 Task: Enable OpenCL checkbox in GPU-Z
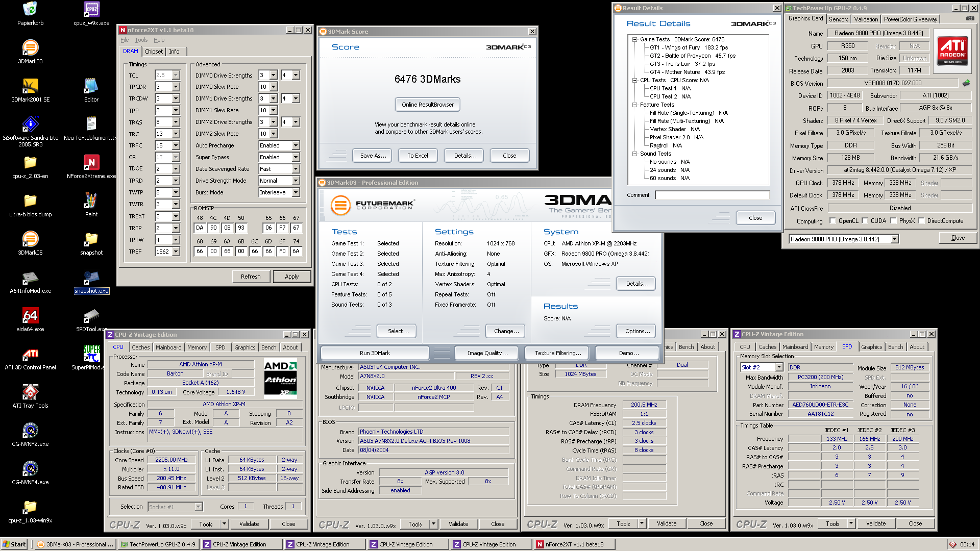tap(833, 221)
